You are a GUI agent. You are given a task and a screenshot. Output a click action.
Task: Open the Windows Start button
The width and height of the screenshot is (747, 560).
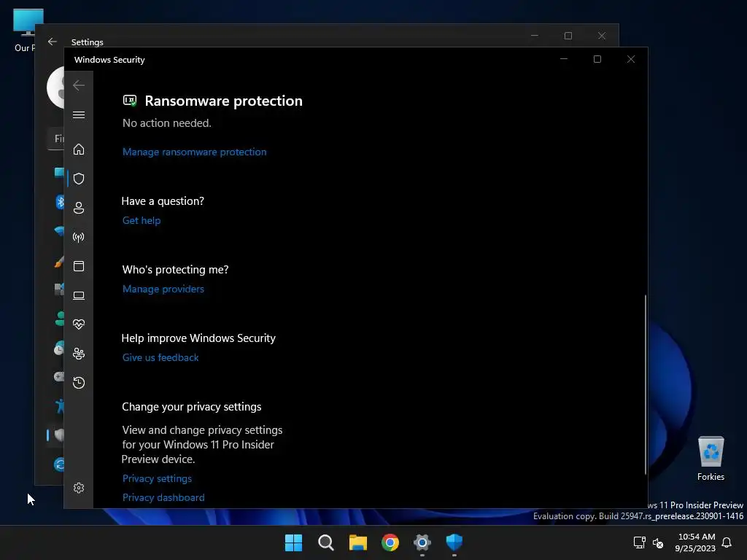point(293,542)
